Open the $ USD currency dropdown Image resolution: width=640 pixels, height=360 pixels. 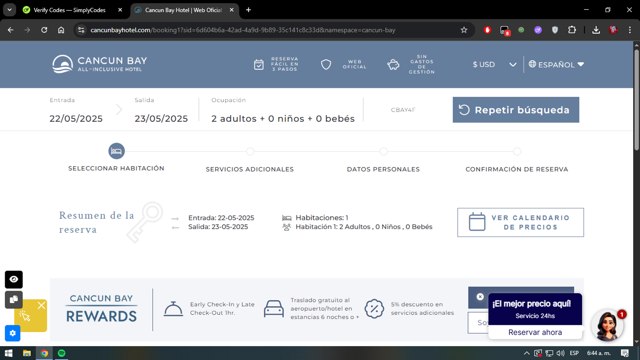point(494,64)
